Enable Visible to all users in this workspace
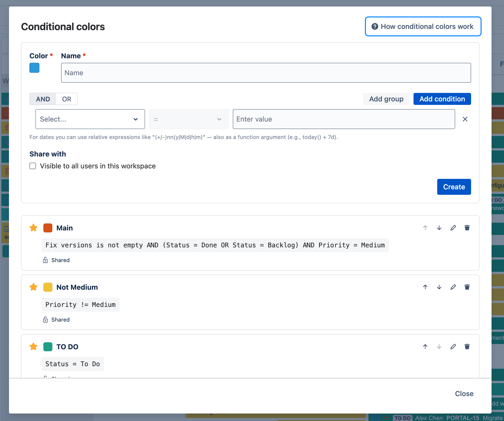This screenshot has width=504, height=421. point(33,166)
